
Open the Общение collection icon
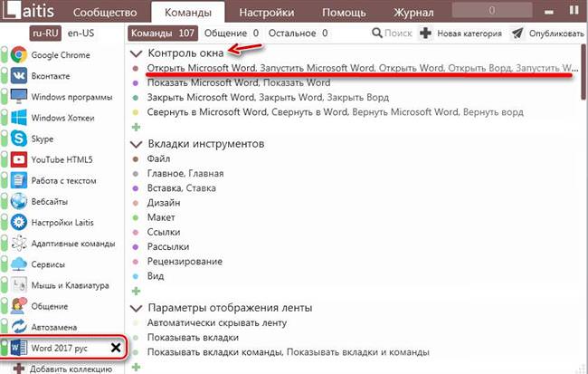pos(19,306)
